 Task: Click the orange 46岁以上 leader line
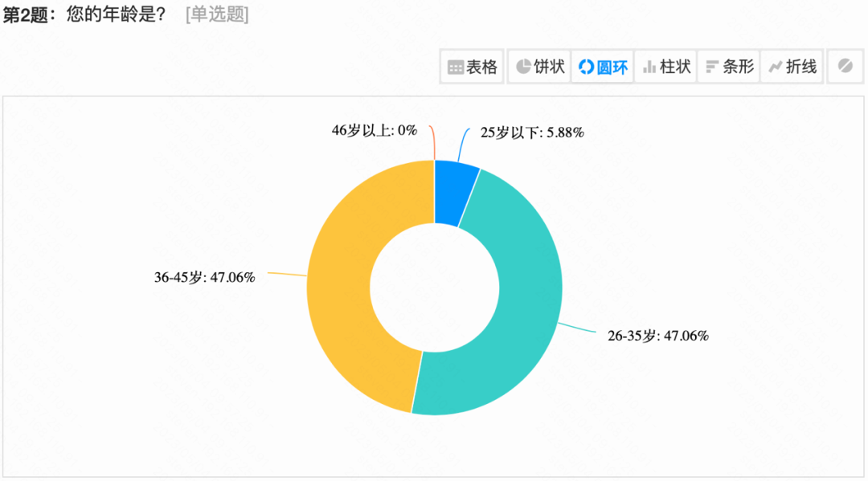(x=433, y=143)
